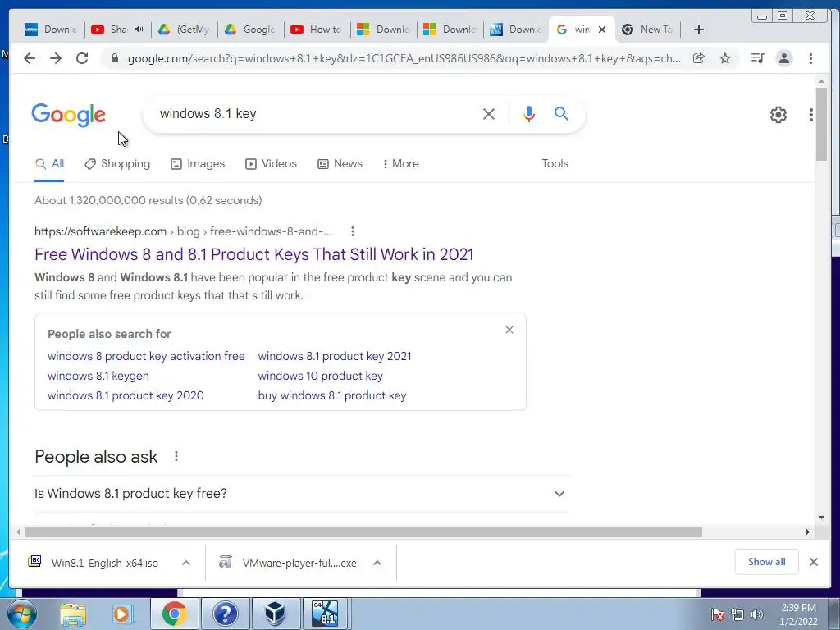
Task: Click the horizontal scrollbar thumb
Action: (x=363, y=532)
